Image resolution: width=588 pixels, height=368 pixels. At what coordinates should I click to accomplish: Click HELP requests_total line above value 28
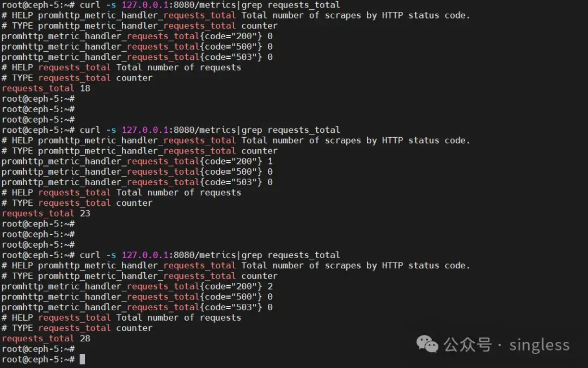121,317
